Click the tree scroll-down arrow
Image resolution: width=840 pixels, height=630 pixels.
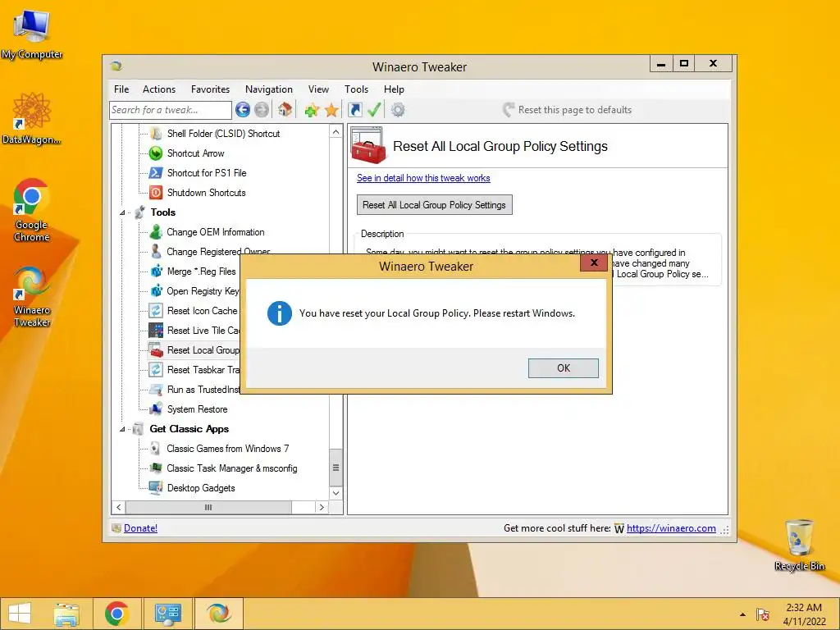pos(336,493)
